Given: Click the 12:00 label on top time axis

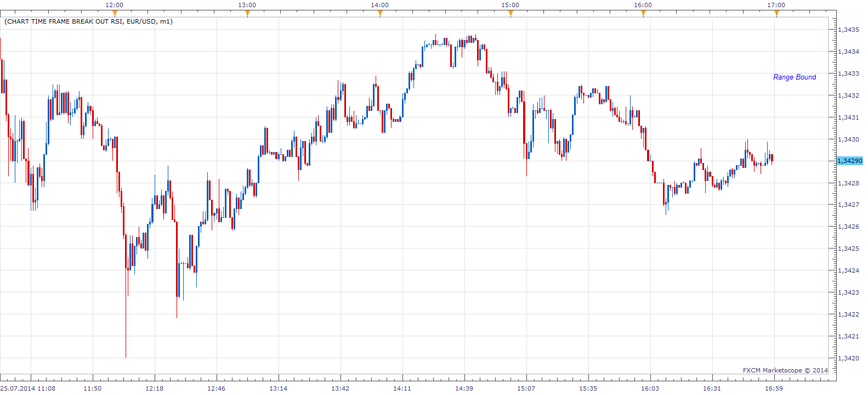Looking at the screenshot, I should [115, 5].
